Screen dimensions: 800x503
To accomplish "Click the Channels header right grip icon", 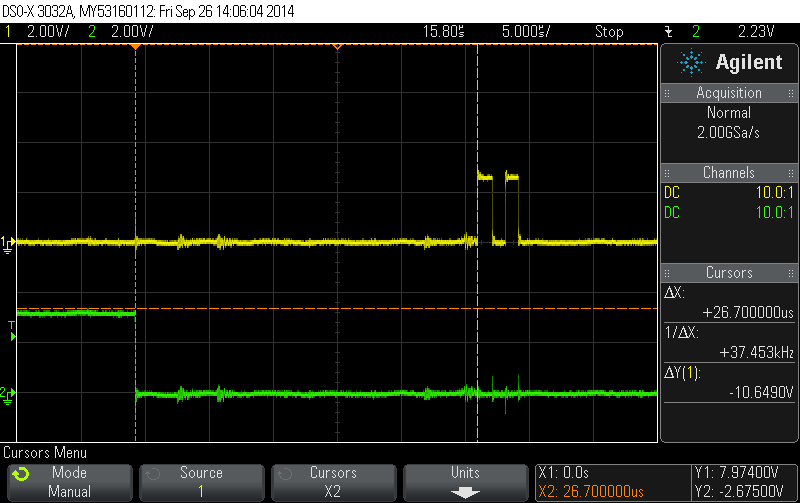I will [x=791, y=173].
